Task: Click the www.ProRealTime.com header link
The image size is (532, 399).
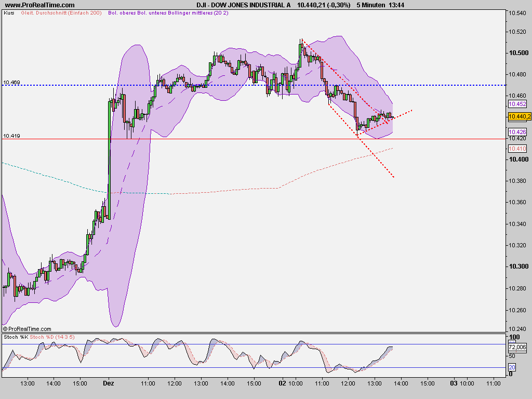Action: (x=39, y=5)
